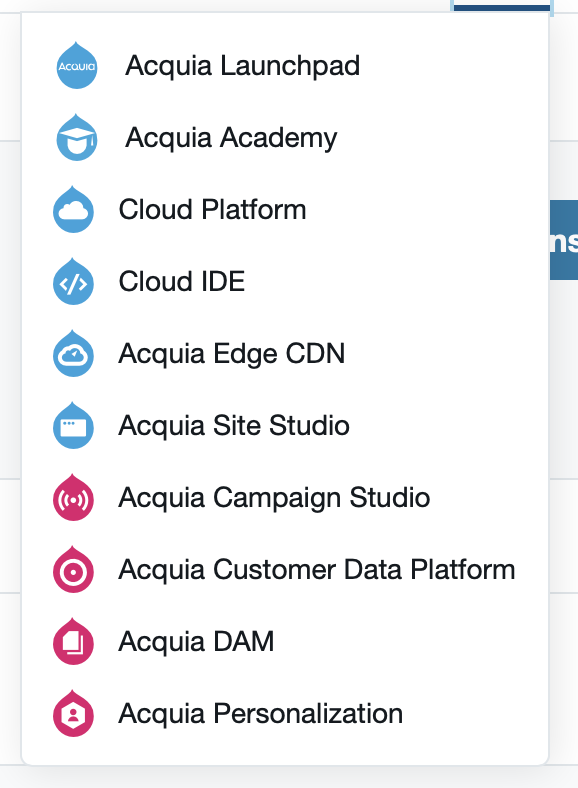Image resolution: width=578 pixels, height=788 pixels.
Task: Launch Cloud IDE from the list
Action: (181, 281)
